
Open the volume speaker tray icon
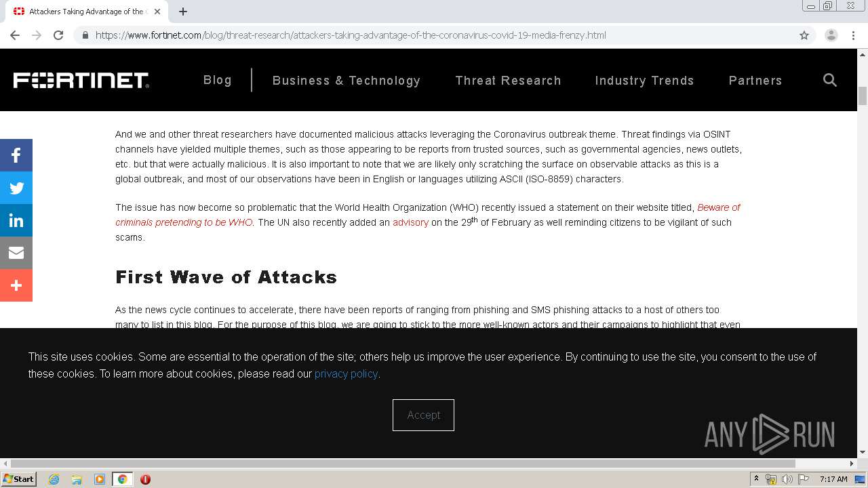pos(787,479)
